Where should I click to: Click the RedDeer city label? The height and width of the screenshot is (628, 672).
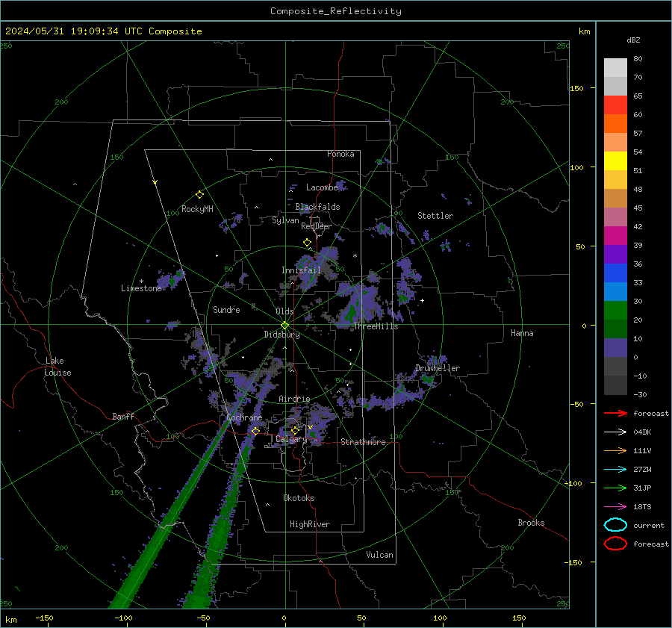(317, 226)
